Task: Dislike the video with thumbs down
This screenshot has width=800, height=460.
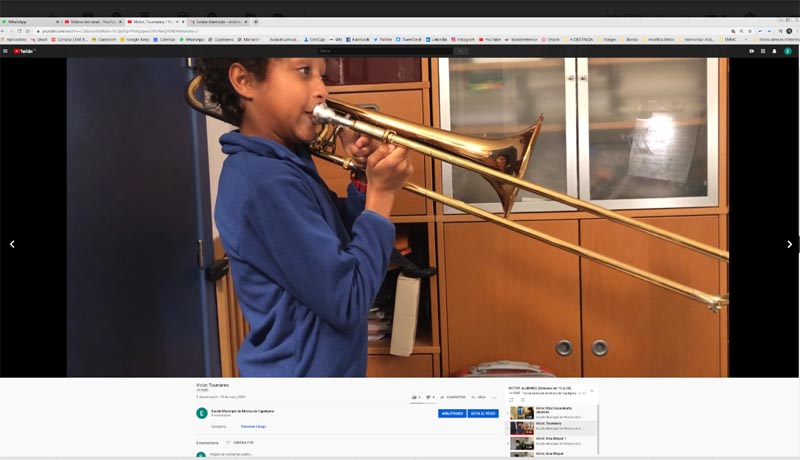Action: pyautogui.click(x=430, y=397)
